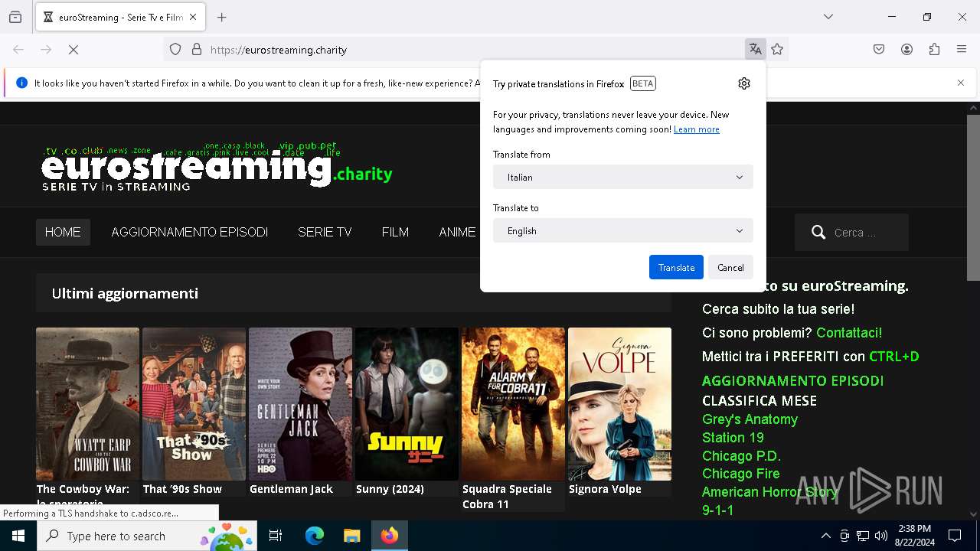This screenshot has height=551, width=980.
Task: Click the That '90s Show title text
Action: [182, 489]
